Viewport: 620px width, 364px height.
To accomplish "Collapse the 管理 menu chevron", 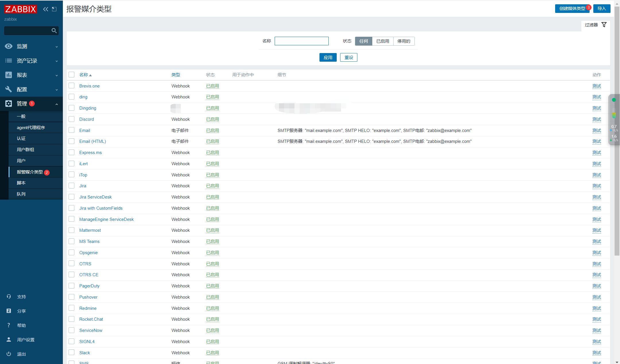I will click(x=57, y=104).
